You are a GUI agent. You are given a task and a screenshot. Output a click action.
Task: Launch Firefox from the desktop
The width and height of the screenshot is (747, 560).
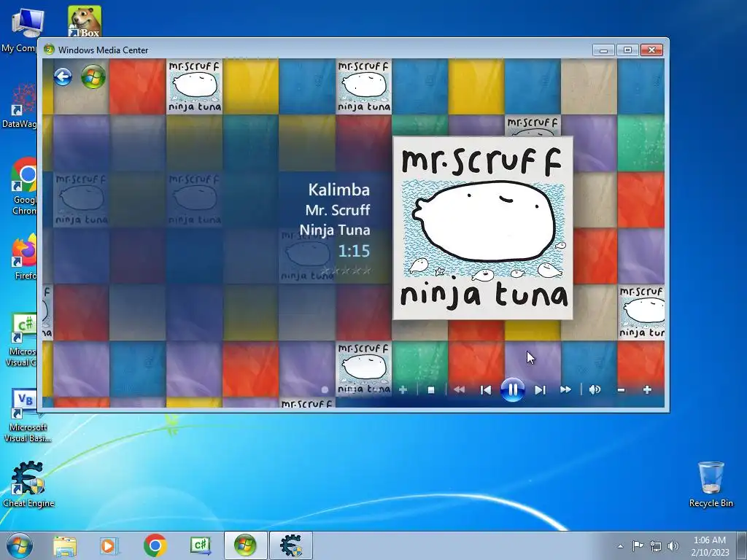(23, 257)
